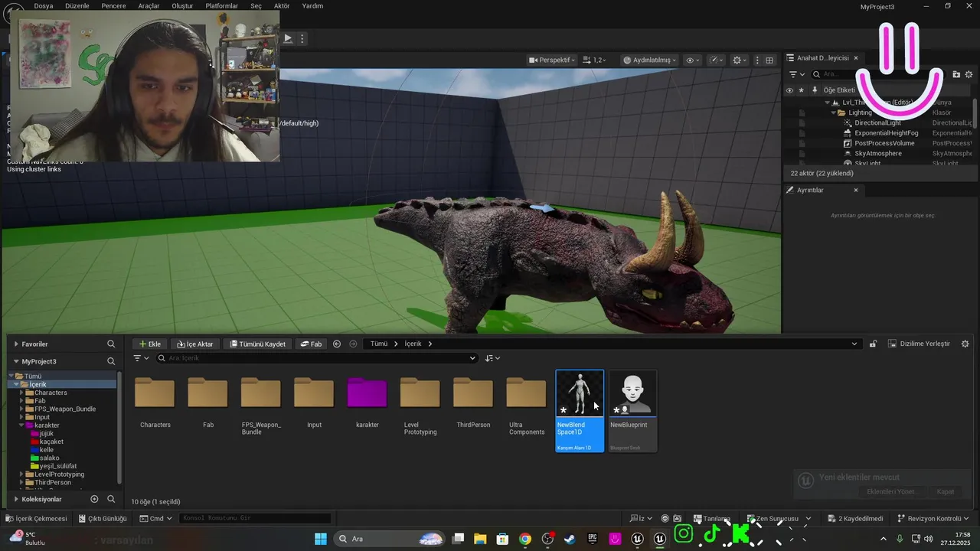Select the NewBlueprint asset thumbnail
The width and height of the screenshot is (980, 551).
coord(632,411)
